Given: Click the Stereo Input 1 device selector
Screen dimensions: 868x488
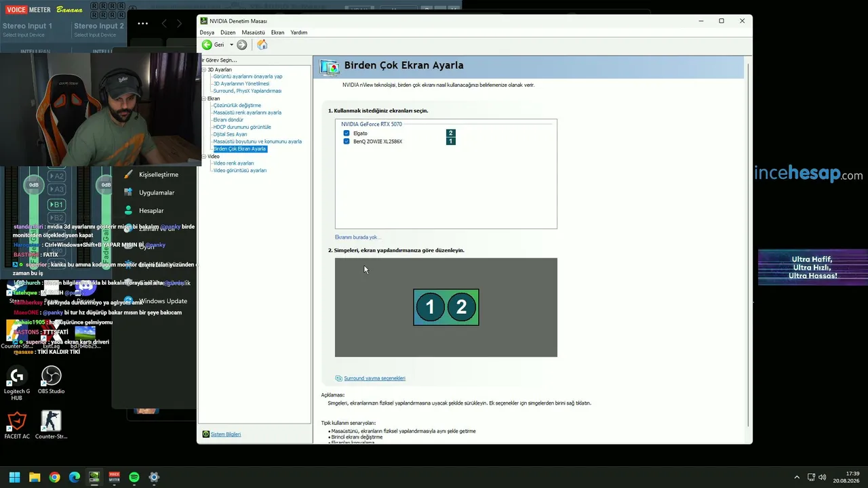Looking at the screenshot, I should tap(24, 35).
